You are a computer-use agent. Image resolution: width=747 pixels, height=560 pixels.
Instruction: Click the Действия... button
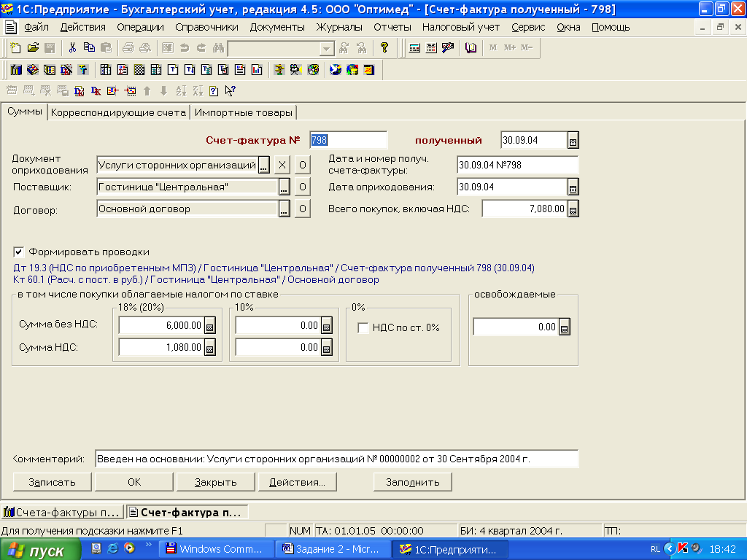[298, 482]
